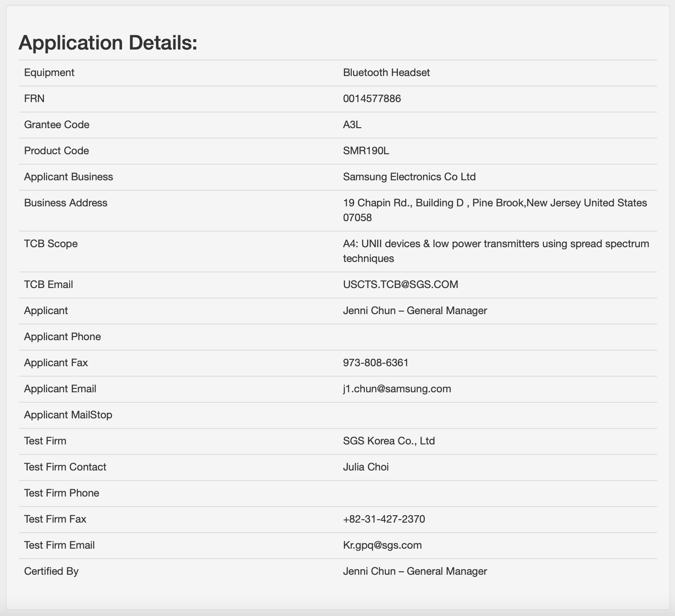The image size is (675, 616).
Task: Click "Jenni Chun – General Manager" in Certified By row
Action: click(415, 571)
